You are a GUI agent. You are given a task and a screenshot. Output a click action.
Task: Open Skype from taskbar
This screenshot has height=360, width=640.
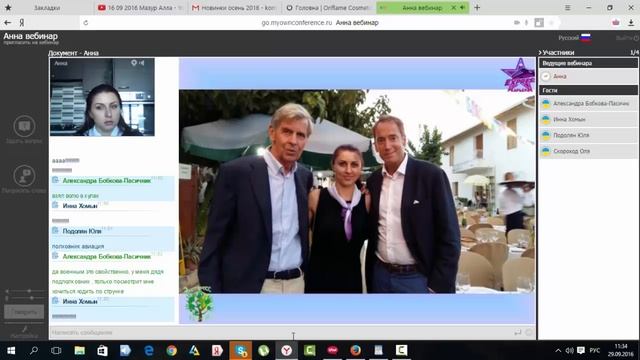click(240, 350)
